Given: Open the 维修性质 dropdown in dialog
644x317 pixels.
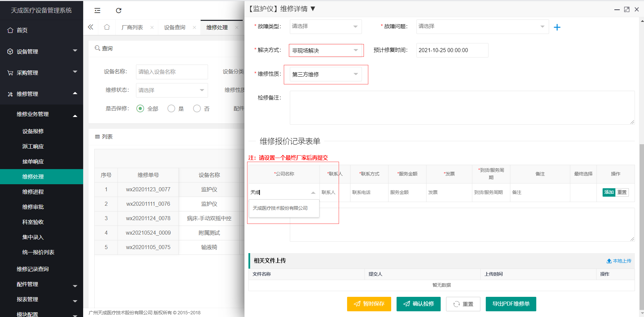Looking at the screenshot, I should point(326,74).
